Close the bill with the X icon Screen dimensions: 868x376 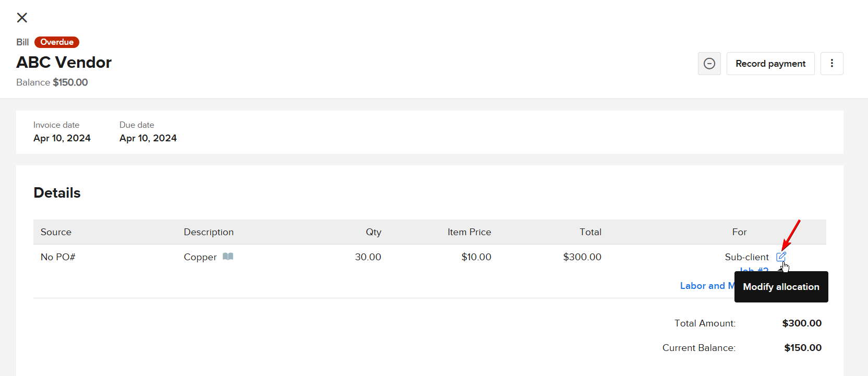pos(22,18)
